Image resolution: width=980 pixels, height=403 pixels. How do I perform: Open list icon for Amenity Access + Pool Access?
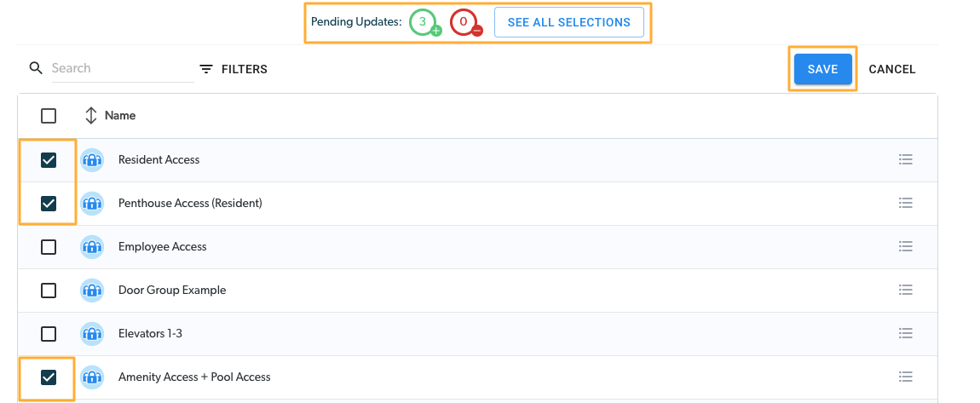906,376
